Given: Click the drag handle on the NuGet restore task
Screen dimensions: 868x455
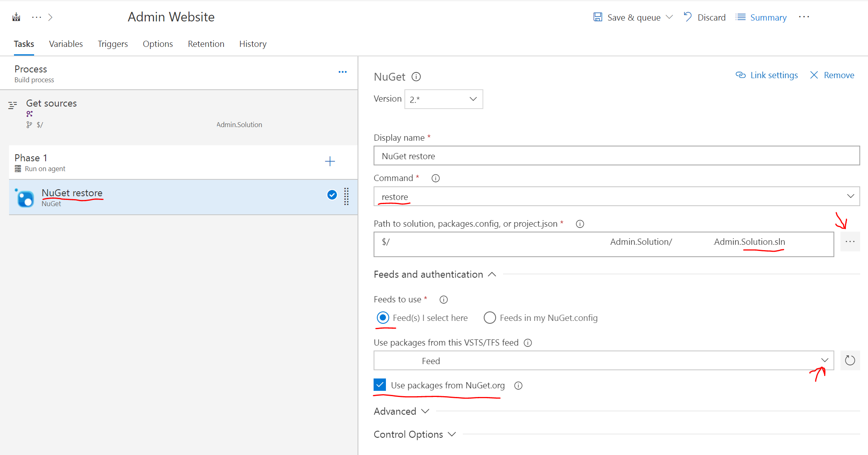Looking at the screenshot, I should pyautogui.click(x=346, y=196).
